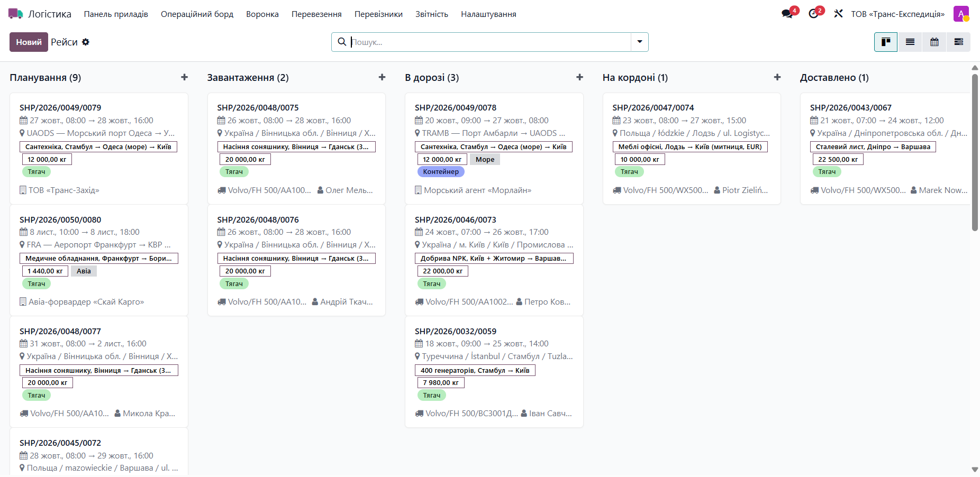Click the debug tools wrench icon
The width and height of the screenshot is (980, 477).
tap(838, 14)
